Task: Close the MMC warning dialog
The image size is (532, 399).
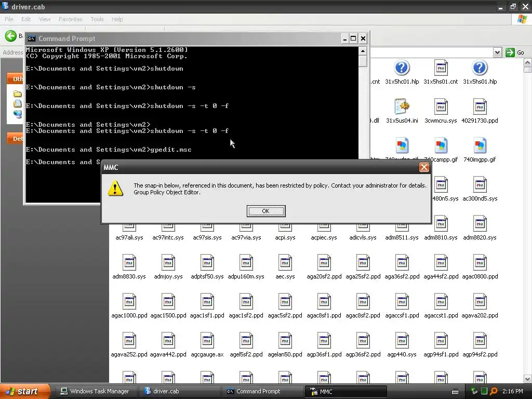Action: (424, 167)
